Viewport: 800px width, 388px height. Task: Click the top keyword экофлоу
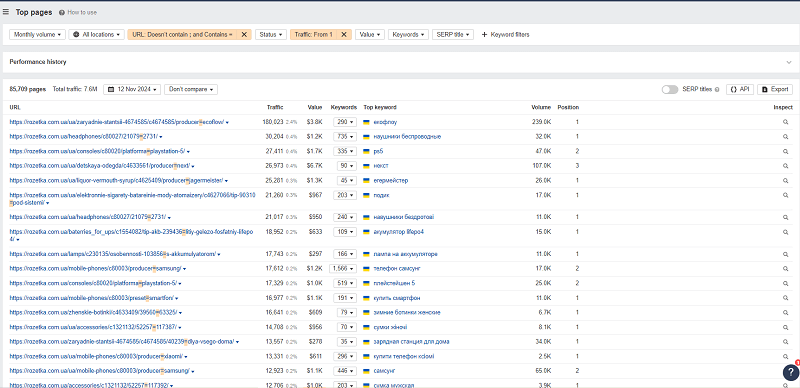pyautogui.click(x=385, y=123)
